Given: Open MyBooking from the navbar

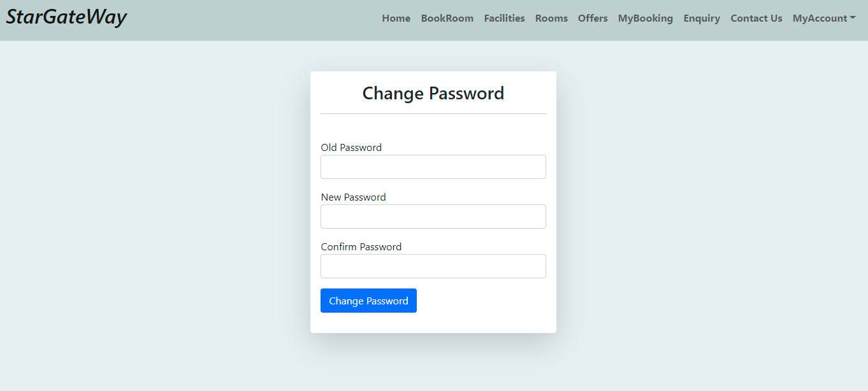Looking at the screenshot, I should 645,18.
